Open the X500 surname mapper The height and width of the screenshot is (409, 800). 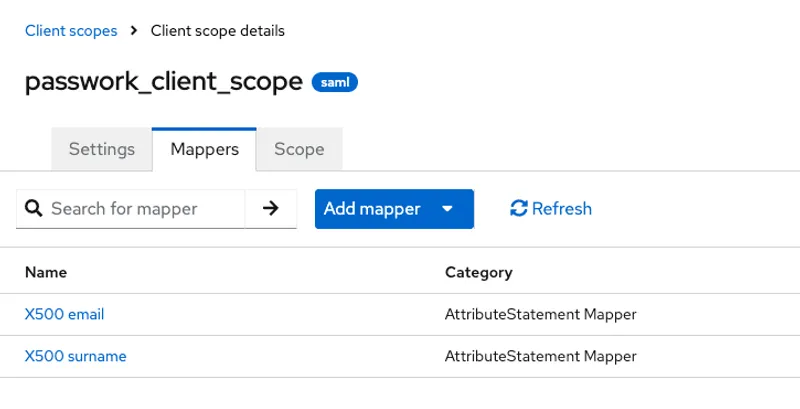coord(75,356)
